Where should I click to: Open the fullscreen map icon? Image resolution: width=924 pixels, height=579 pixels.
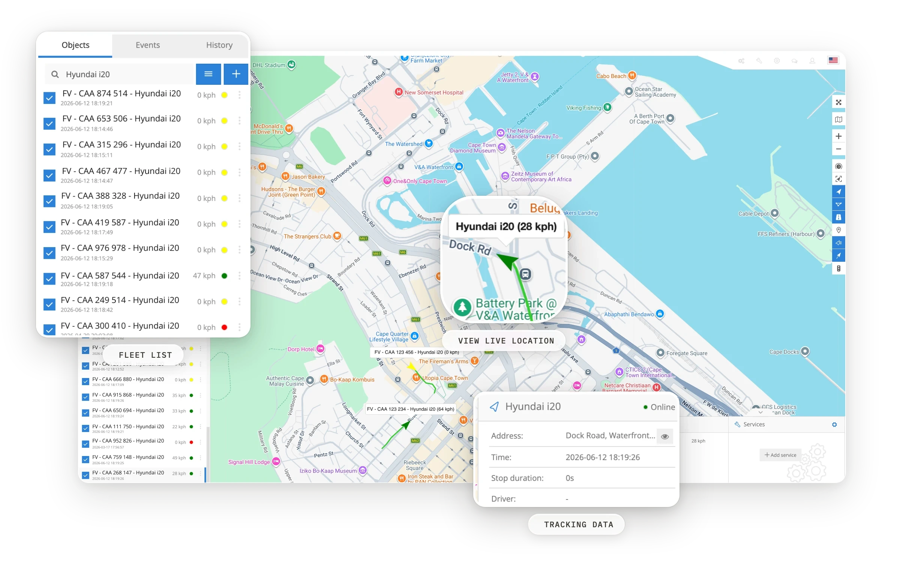(838, 102)
